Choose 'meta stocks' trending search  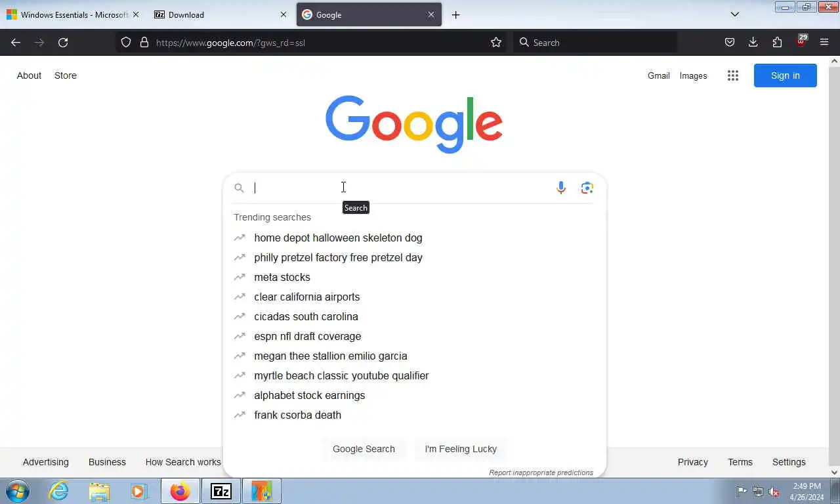point(414,277)
